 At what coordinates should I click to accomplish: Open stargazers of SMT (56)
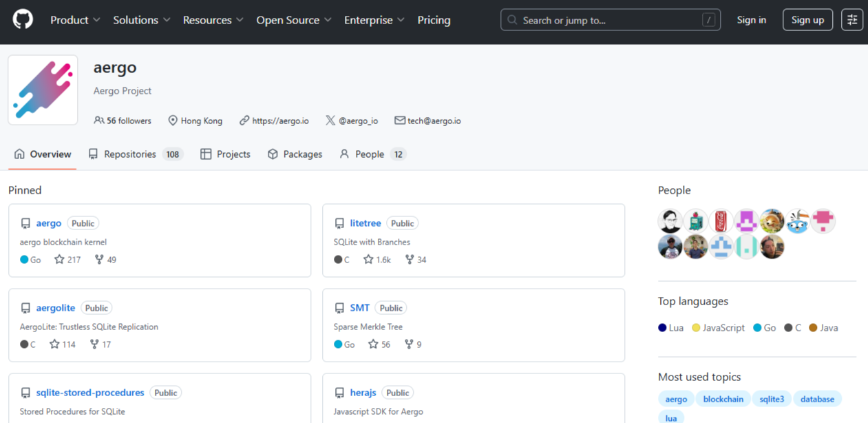point(379,344)
